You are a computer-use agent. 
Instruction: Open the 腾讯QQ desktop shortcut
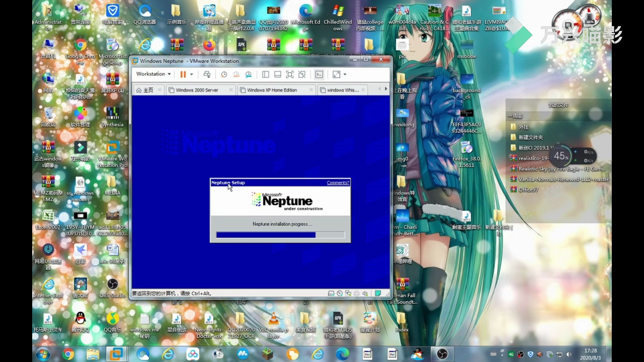[x=80, y=322]
